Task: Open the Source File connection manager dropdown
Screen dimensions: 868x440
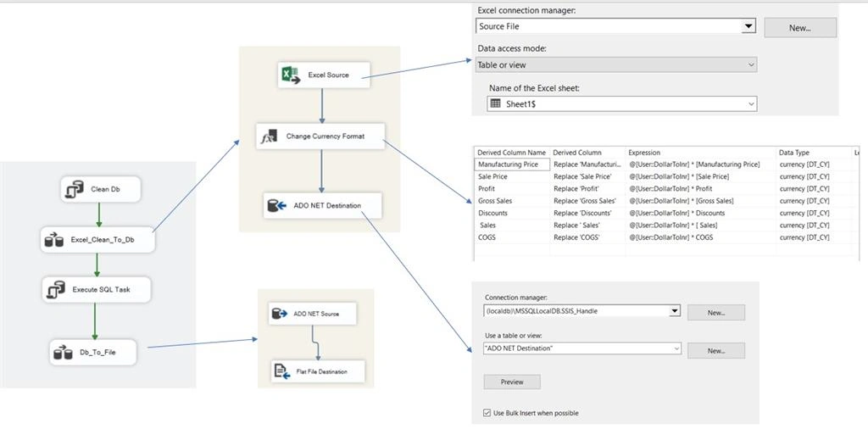Action: [748, 26]
